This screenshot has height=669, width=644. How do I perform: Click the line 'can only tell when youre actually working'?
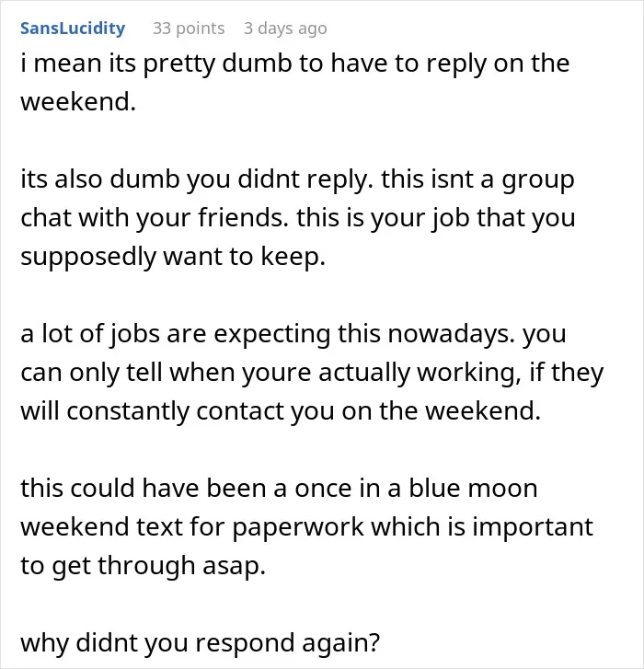312,373
